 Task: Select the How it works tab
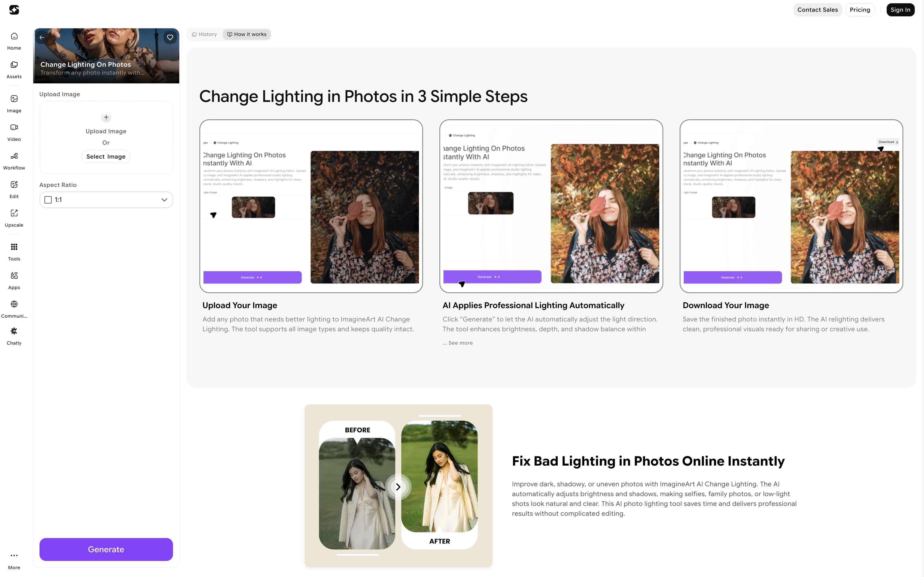coord(247,34)
